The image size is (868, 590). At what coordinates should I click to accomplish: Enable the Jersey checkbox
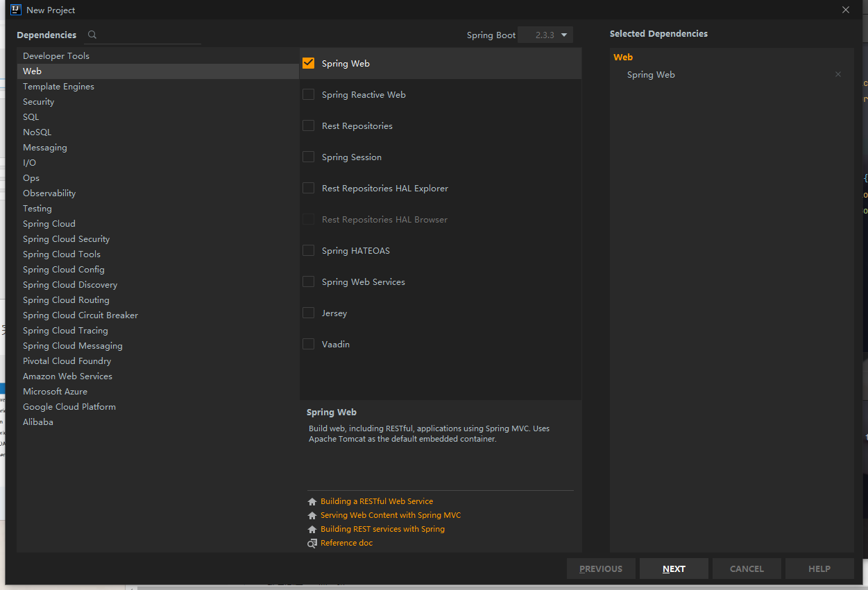[309, 313]
